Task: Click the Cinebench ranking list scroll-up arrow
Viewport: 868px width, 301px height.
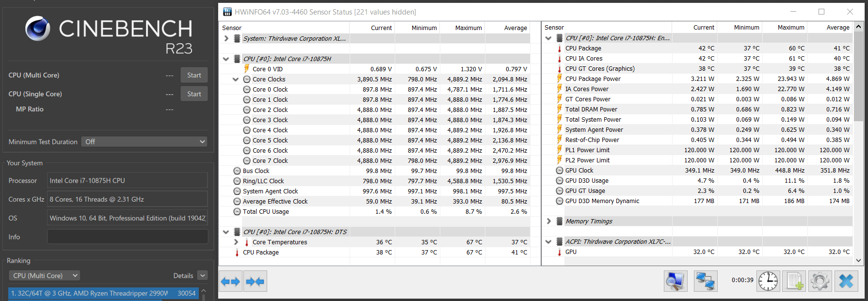Action: [x=204, y=291]
